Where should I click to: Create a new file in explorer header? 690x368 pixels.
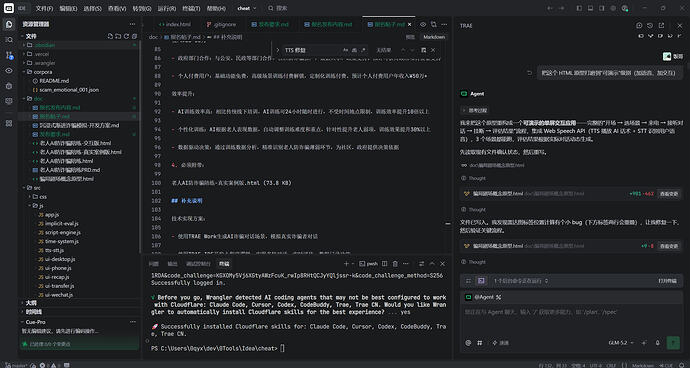110,37
